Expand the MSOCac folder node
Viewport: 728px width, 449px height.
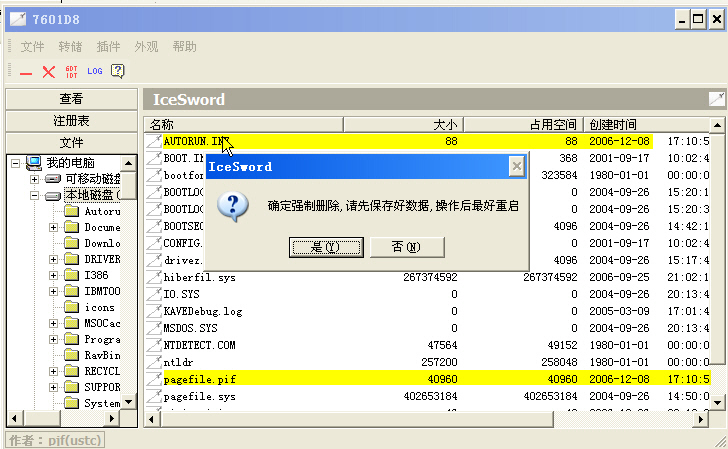[x=53, y=323]
